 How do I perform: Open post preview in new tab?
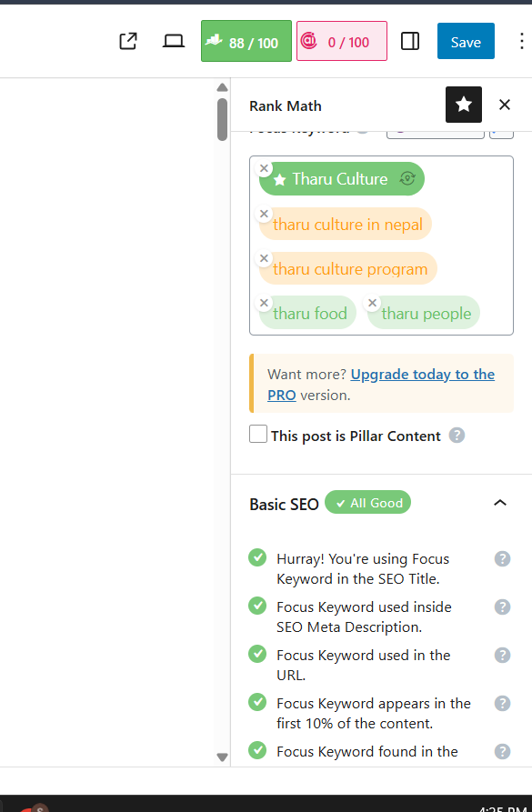[x=127, y=41]
